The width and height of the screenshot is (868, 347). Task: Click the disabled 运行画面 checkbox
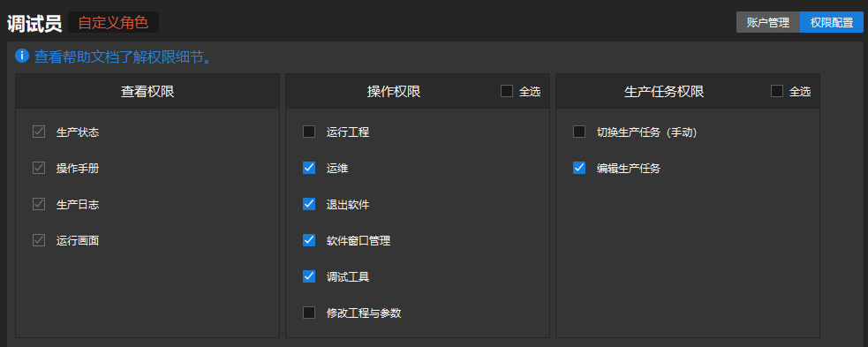[x=39, y=240]
